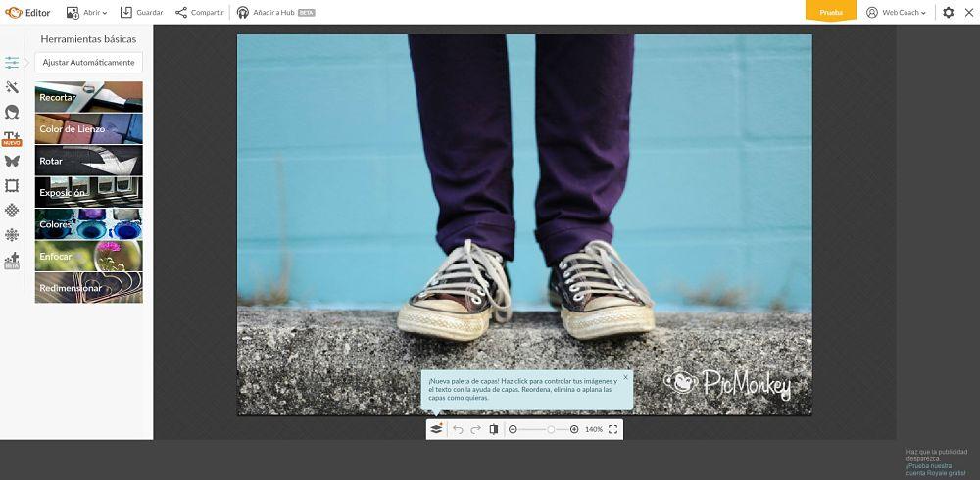Click the zoom slider handle
Image resolution: width=980 pixels, height=480 pixels.
(x=551, y=429)
